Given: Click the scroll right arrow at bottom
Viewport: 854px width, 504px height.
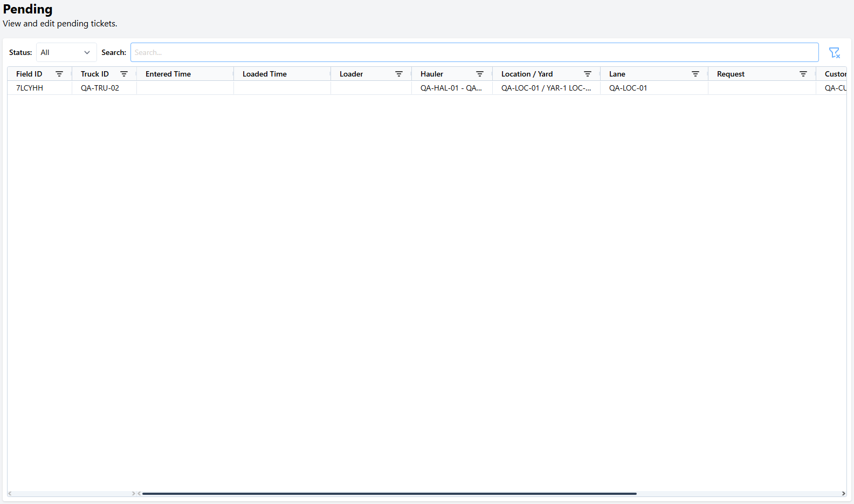Looking at the screenshot, I should click(843, 493).
